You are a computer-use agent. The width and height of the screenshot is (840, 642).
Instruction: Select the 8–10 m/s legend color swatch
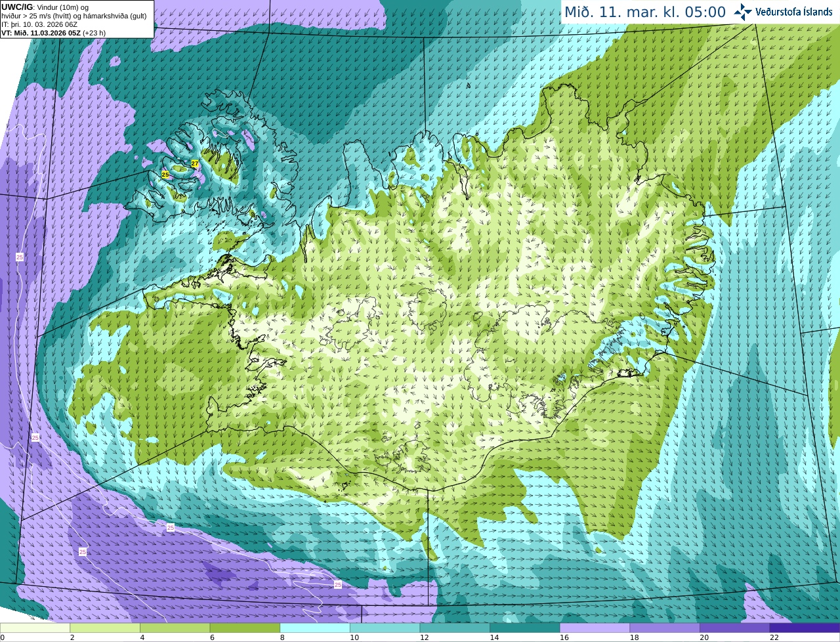[x=315, y=628]
